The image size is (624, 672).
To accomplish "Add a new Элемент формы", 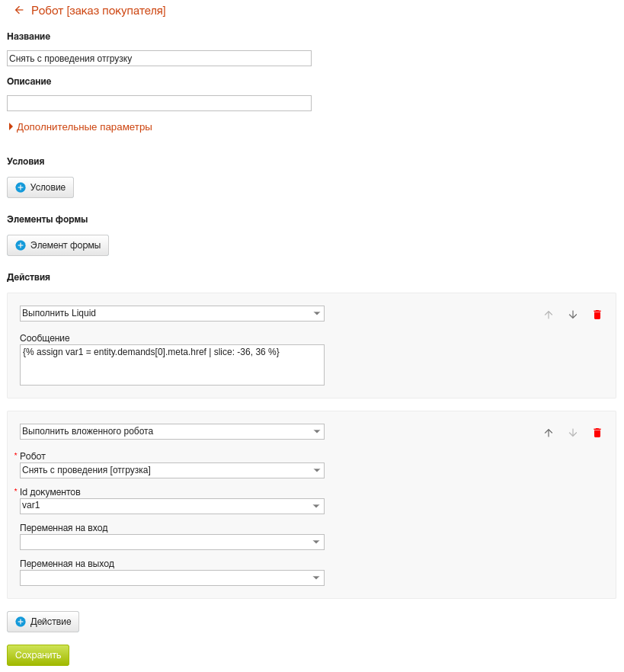I will point(58,245).
